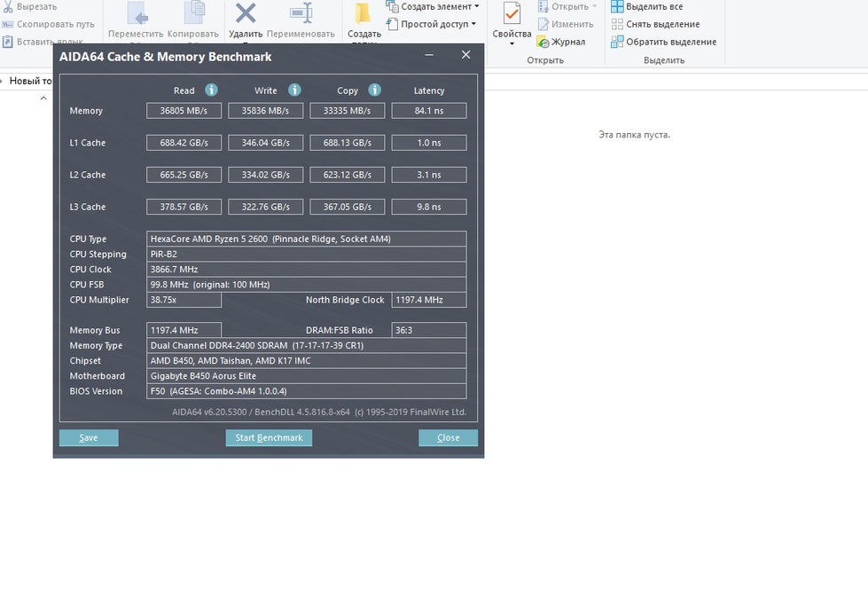Click Скопировать путь in Explorer ribbon

(48, 24)
